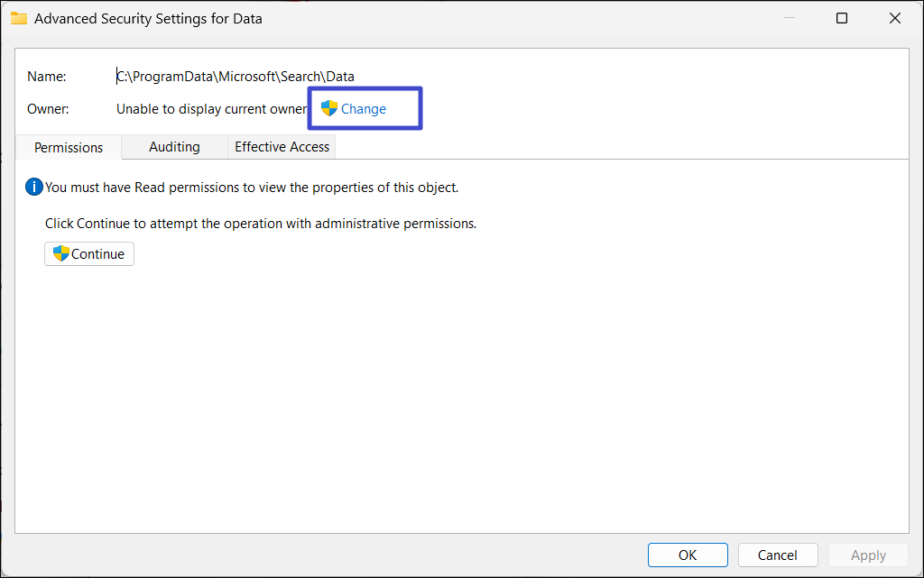The height and width of the screenshot is (578, 924).
Task: Maximize the Advanced Security Settings window
Action: pyautogui.click(x=842, y=18)
